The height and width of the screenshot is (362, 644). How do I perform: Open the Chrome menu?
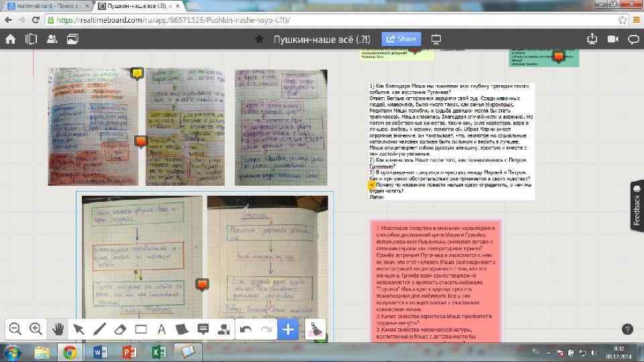637,20
